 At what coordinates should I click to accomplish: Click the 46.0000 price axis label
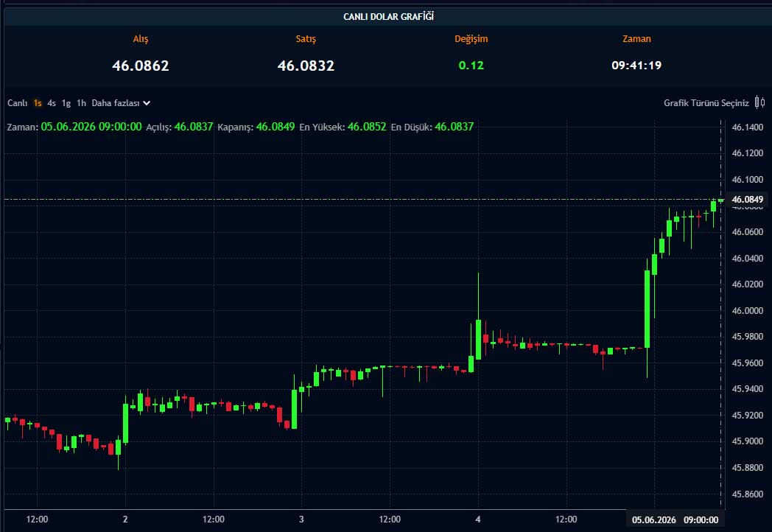748,310
